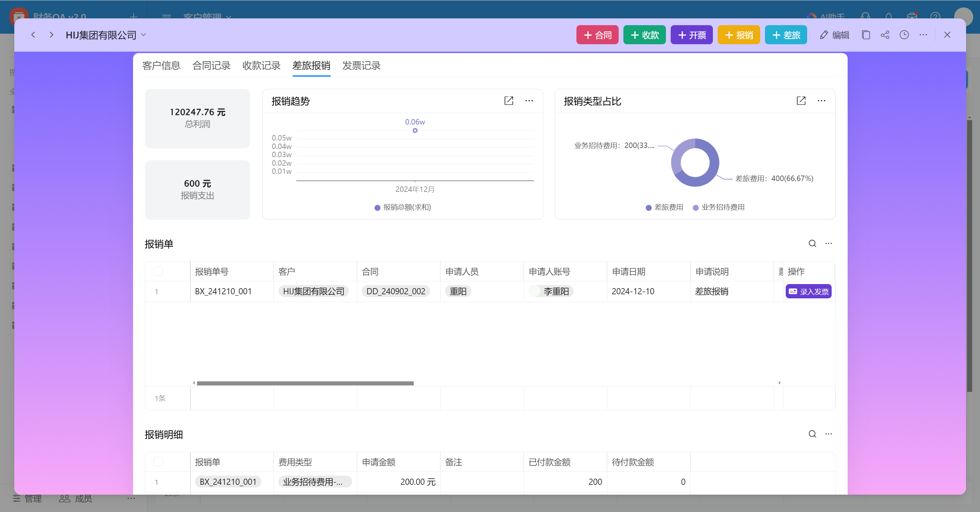Screen dimensions: 980x512
Task: Click BX_241210_001 in 报销单 table
Action: point(223,291)
